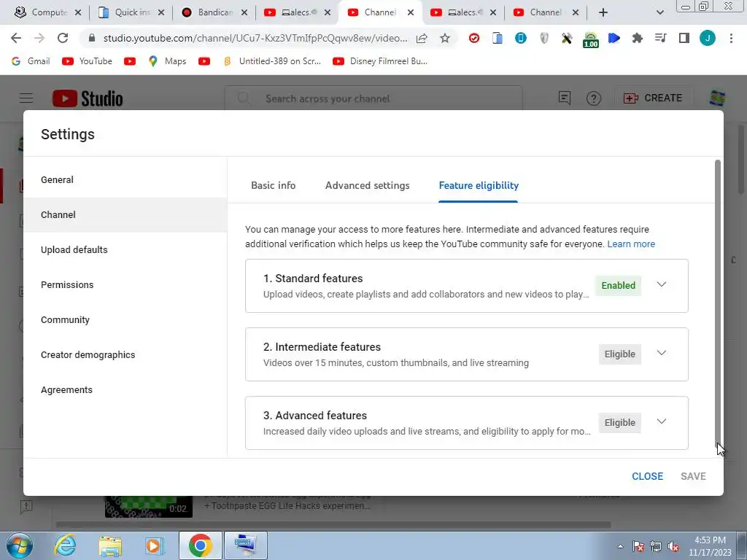The height and width of the screenshot is (560, 747).
Task: Click the Learn more link
Action: (x=631, y=244)
